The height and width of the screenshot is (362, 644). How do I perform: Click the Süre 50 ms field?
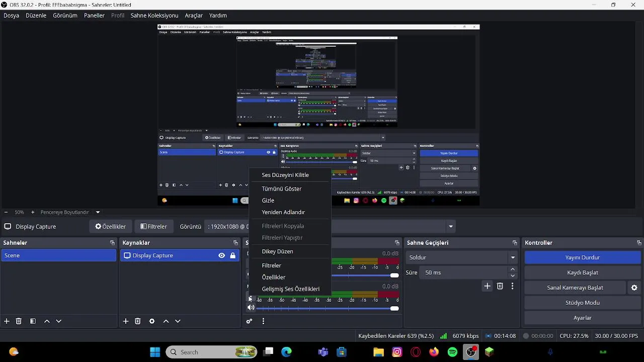click(x=463, y=273)
